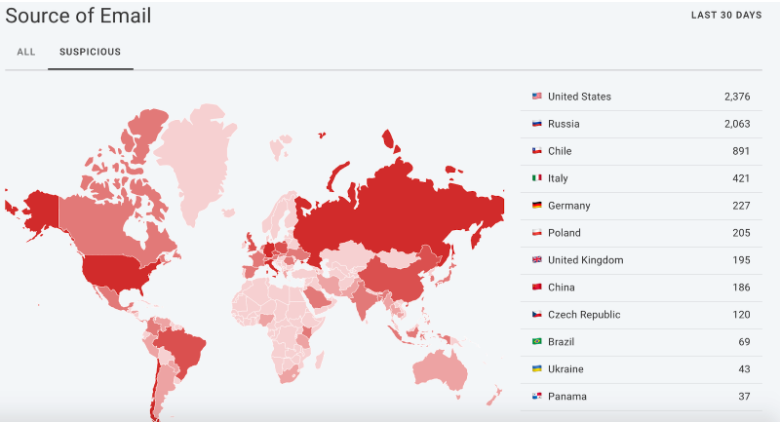783x425 pixels.
Task: Click Alaska on the world map
Action: point(40,212)
